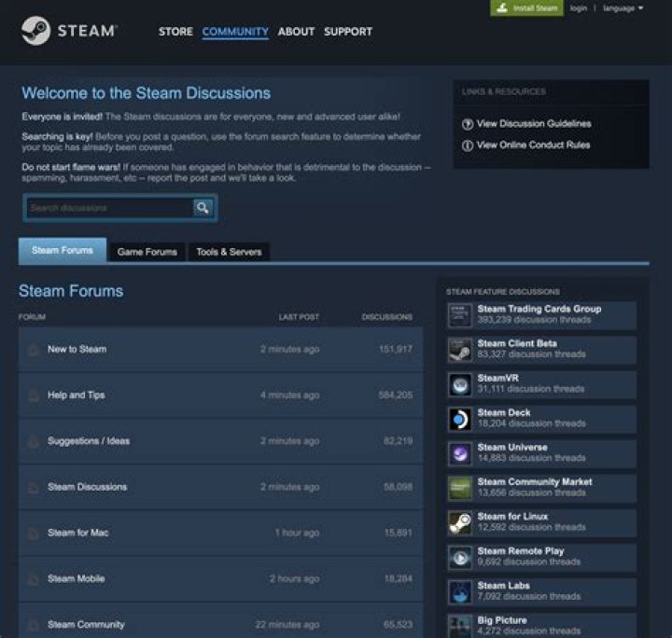Image resolution: width=672 pixels, height=638 pixels.
Task: Click the Steam for Linux icon
Action: click(x=460, y=523)
